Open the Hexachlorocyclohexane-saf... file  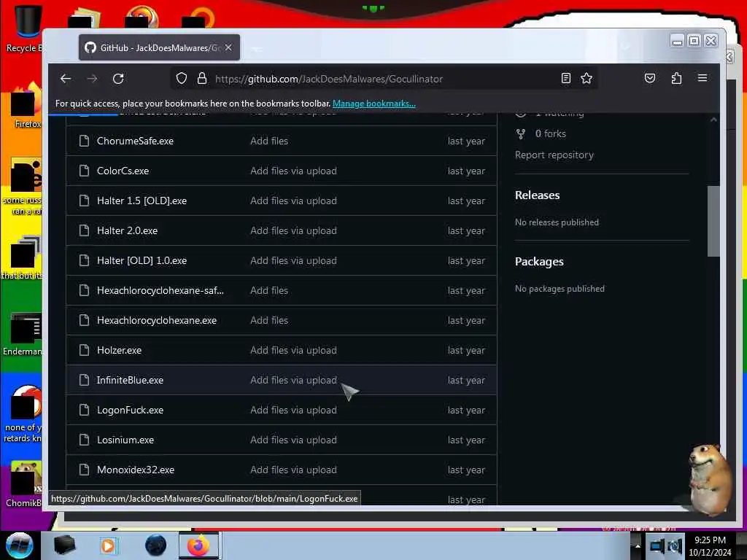pos(160,290)
